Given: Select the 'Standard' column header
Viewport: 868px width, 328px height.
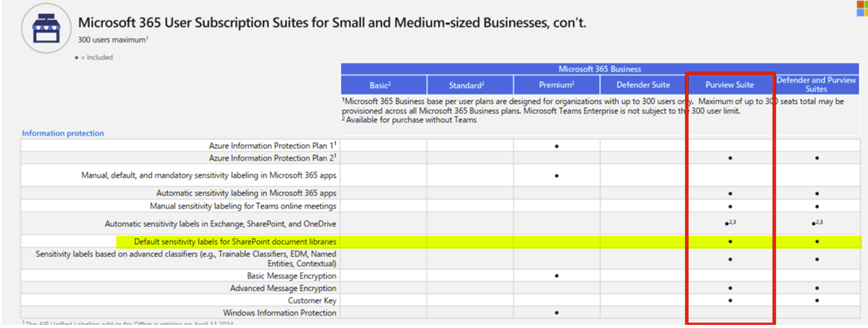Looking at the screenshot, I should tap(470, 85).
